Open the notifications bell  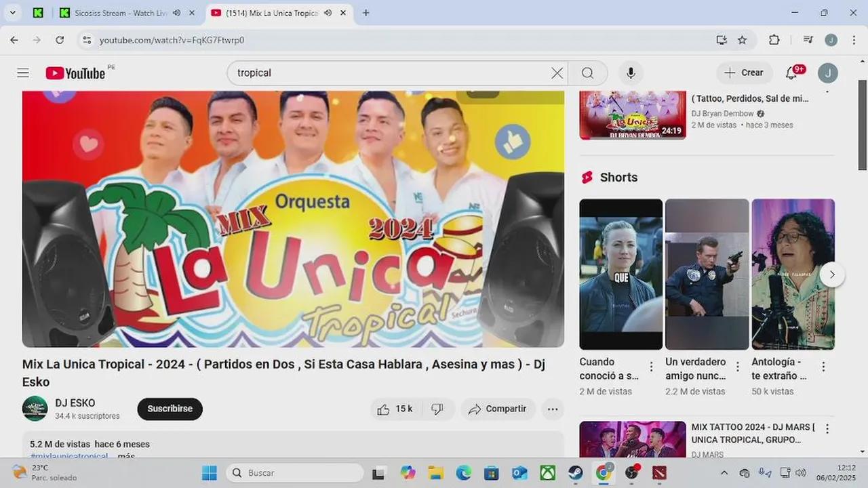pos(791,73)
